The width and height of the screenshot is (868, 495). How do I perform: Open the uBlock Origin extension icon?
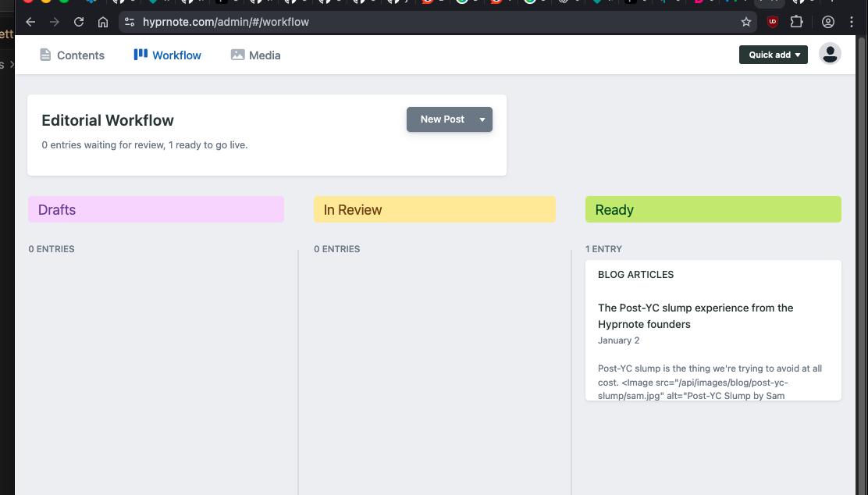click(x=773, y=22)
